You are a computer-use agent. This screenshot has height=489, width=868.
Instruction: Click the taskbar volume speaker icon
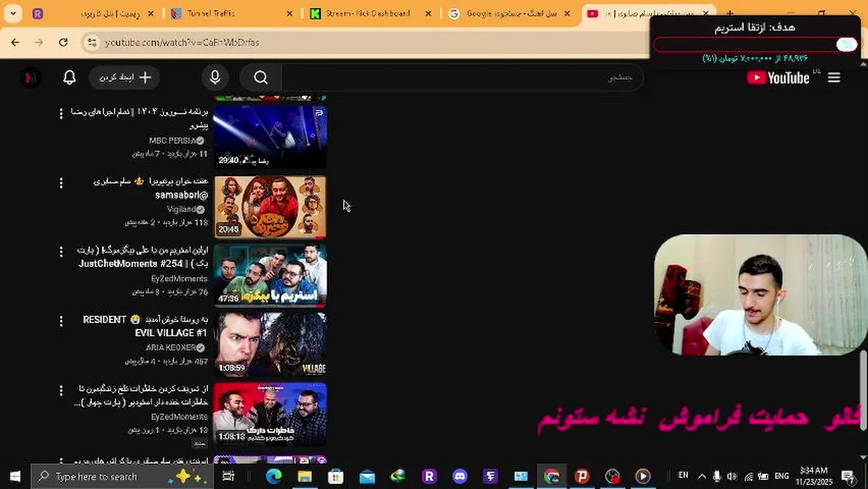point(733,477)
